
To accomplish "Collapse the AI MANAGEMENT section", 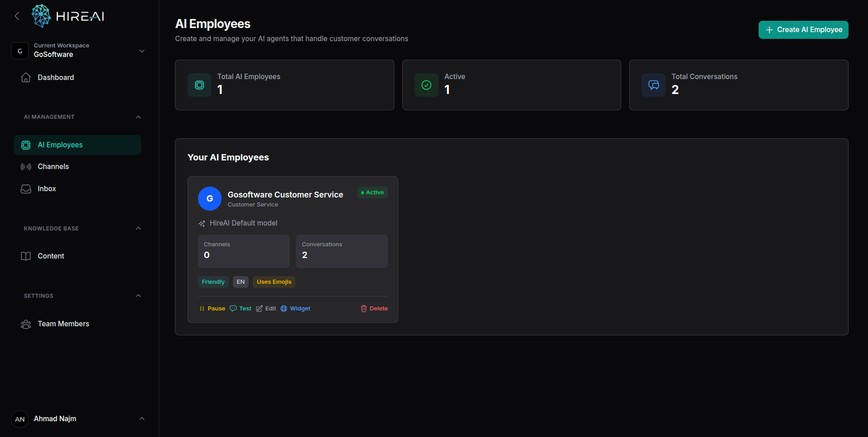I will click(x=138, y=117).
